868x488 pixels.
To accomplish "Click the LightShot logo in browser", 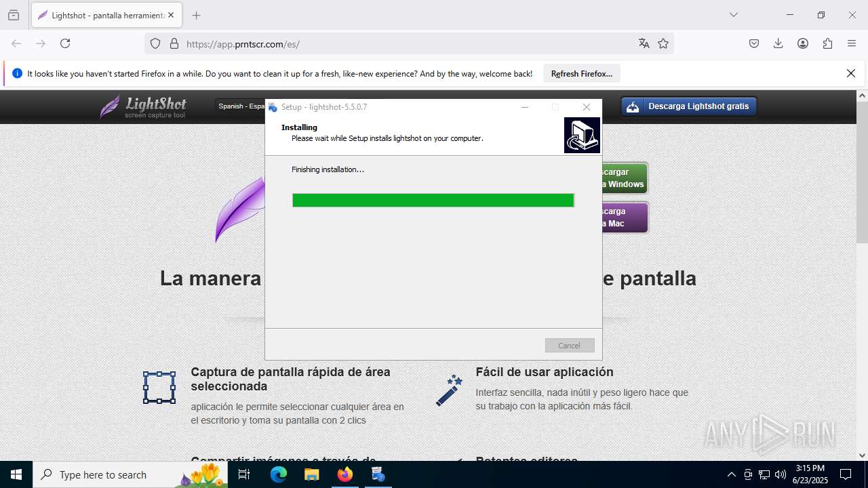I will pos(143,106).
